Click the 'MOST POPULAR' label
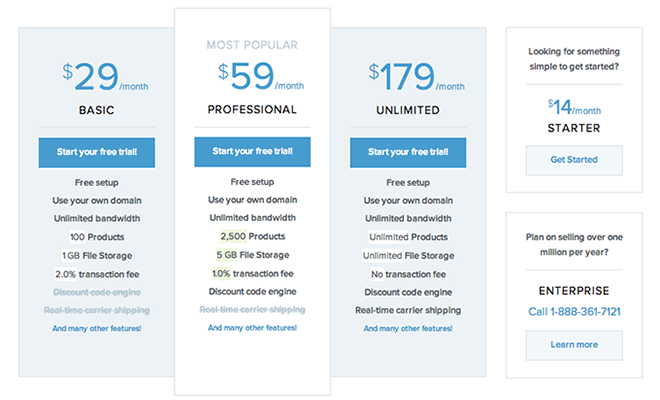This screenshot has width=660, height=400. tap(252, 45)
